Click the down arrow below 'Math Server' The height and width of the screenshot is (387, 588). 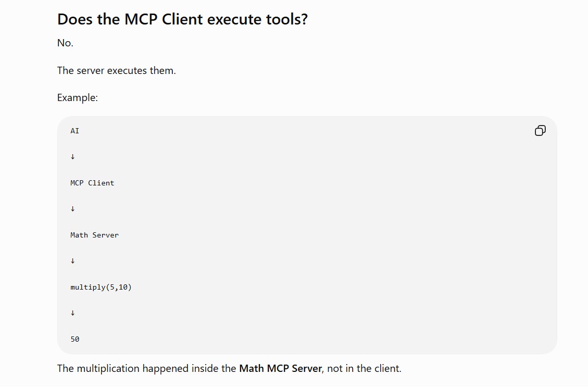click(x=73, y=261)
